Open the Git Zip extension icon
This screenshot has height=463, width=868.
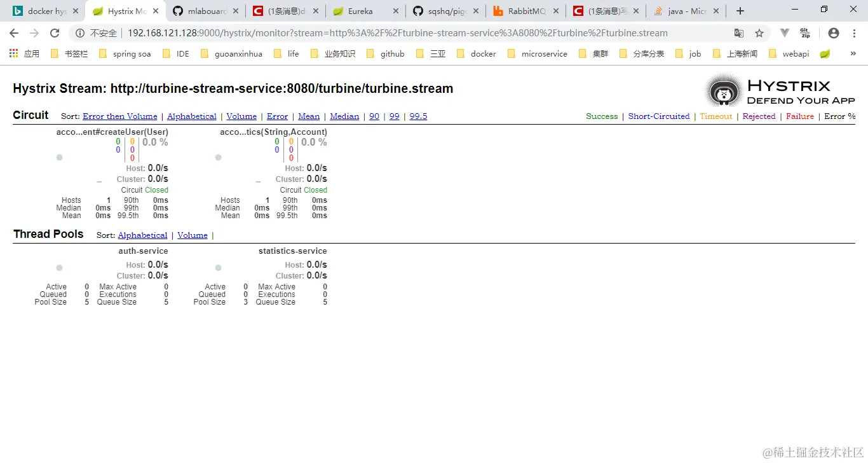click(x=805, y=33)
